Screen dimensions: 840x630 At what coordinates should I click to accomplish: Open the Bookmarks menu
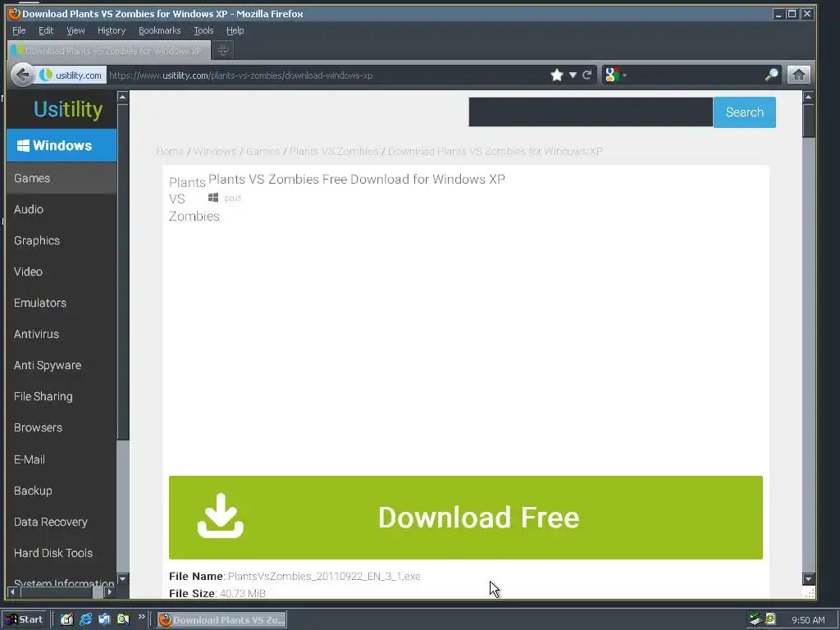[x=160, y=30]
